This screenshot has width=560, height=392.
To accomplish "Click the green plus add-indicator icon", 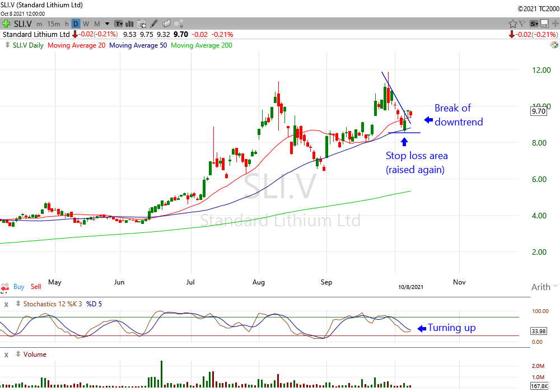I will [6, 24].
